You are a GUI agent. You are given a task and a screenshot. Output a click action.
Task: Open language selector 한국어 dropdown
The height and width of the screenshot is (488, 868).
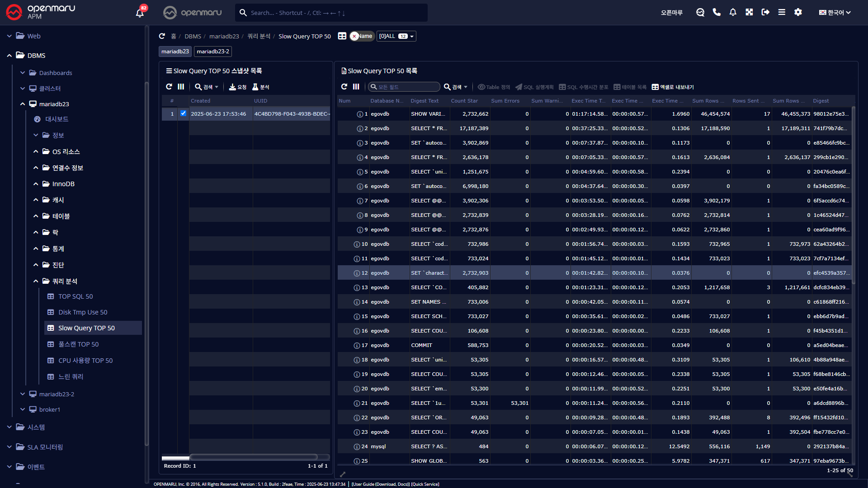835,13
